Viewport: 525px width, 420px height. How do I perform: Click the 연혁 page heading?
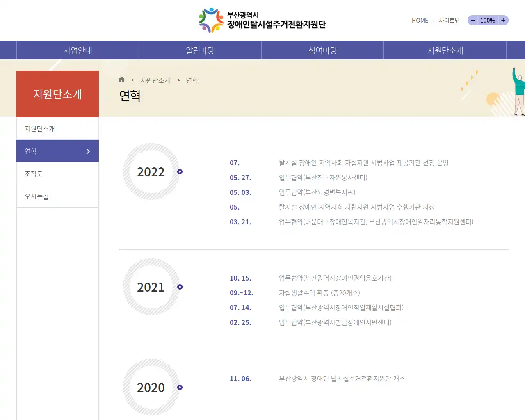point(130,96)
